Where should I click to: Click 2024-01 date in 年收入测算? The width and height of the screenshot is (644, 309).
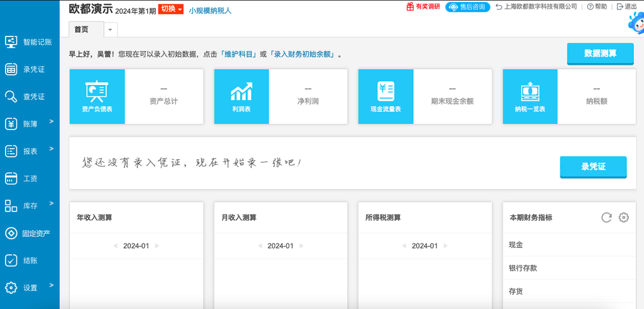click(x=136, y=245)
